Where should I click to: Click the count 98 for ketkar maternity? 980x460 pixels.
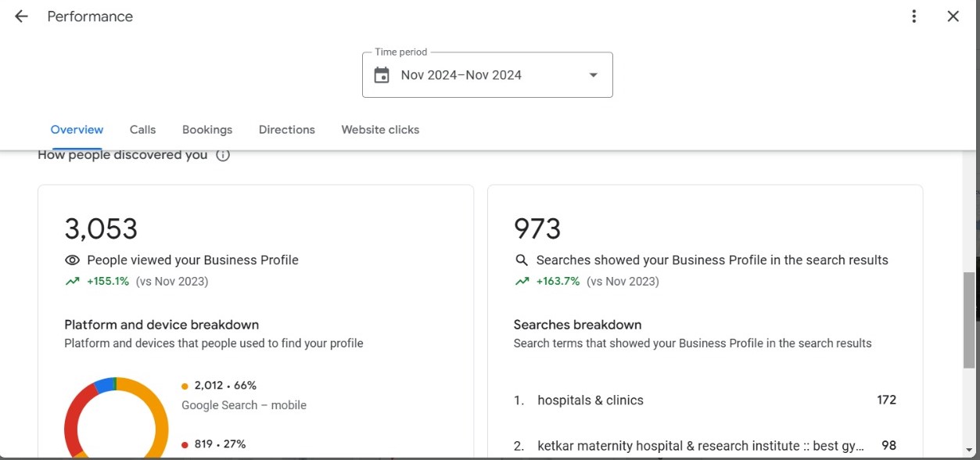(x=888, y=446)
